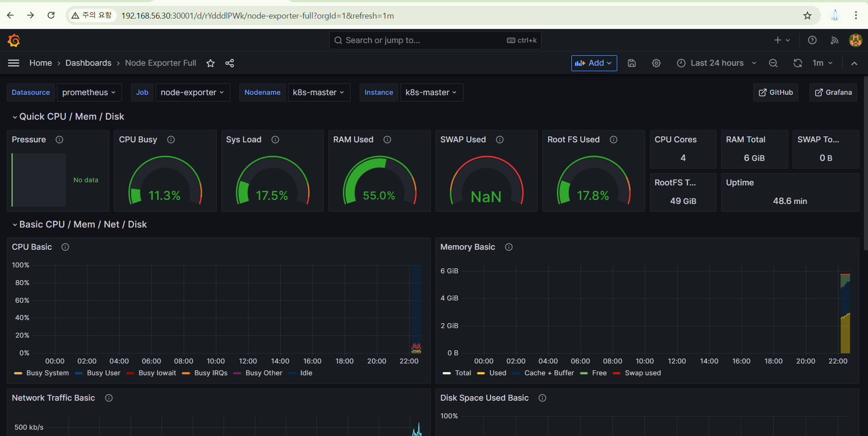Focus the Search or jump to field
Screen dimensions: 868x436
[435, 40]
